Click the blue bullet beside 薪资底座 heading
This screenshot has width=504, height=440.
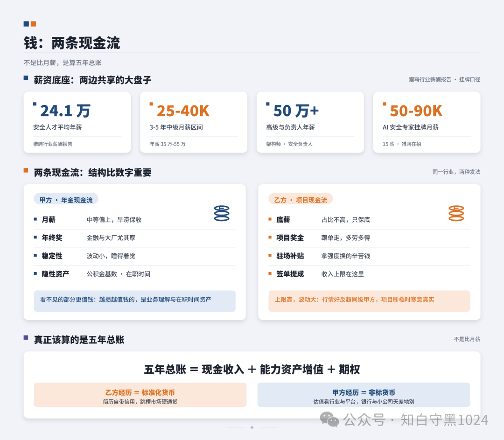(x=26, y=78)
